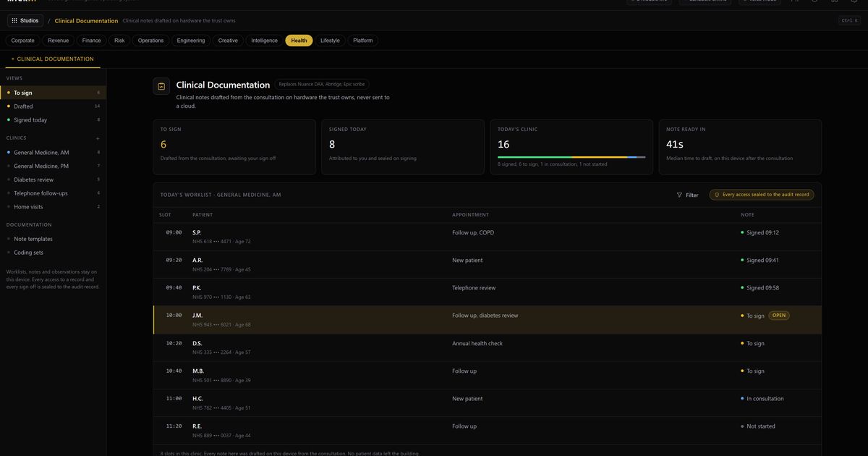
Task: Open the Signed today view
Action: pos(53,120)
